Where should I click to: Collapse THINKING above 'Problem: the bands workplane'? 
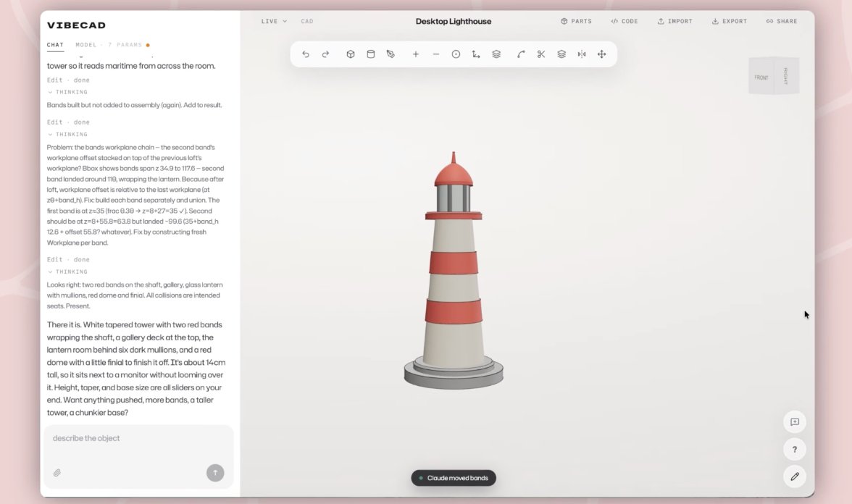[x=68, y=135]
